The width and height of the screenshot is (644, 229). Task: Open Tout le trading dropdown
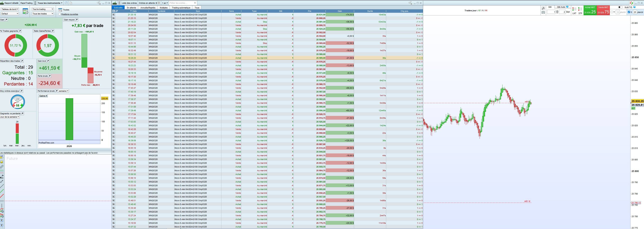[43, 9]
